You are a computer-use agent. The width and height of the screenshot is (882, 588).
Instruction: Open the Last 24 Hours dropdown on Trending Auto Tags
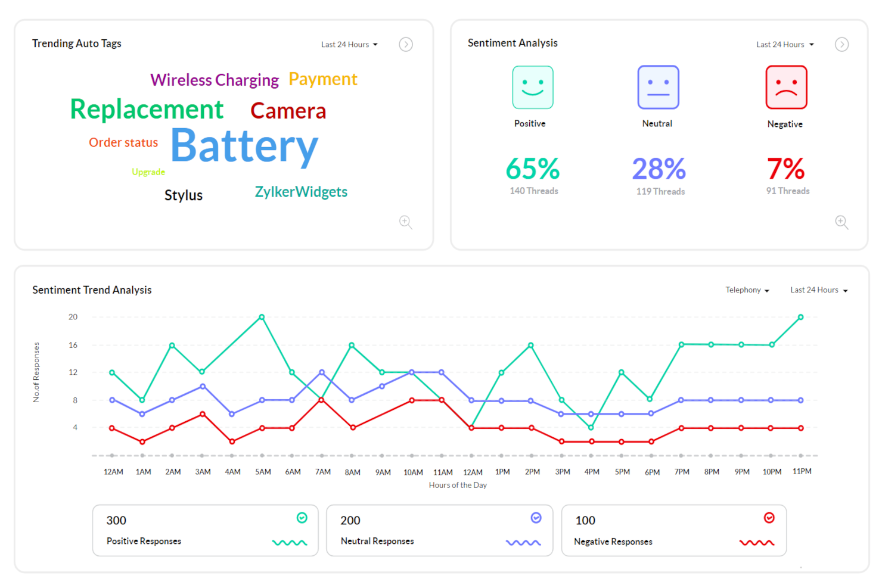tap(349, 44)
